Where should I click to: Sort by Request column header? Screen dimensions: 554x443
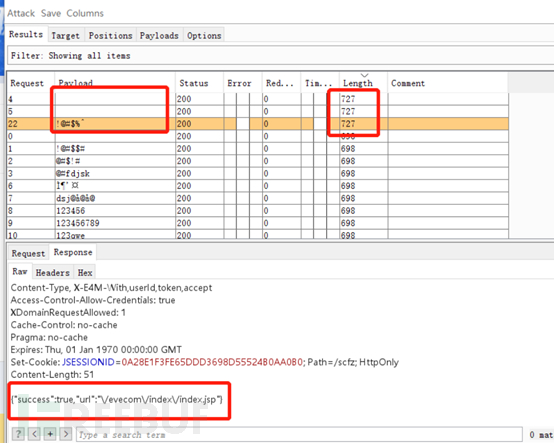[x=30, y=83]
